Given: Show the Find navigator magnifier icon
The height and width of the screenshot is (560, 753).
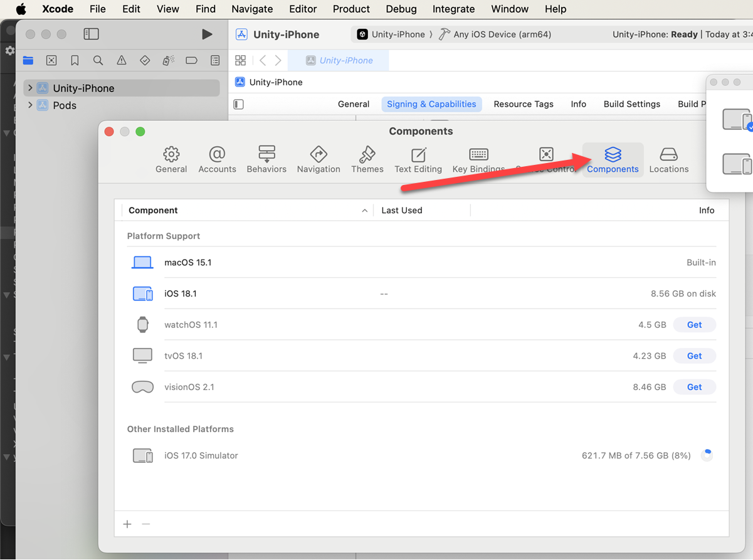Looking at the screenshot, I should click(98, 60).
